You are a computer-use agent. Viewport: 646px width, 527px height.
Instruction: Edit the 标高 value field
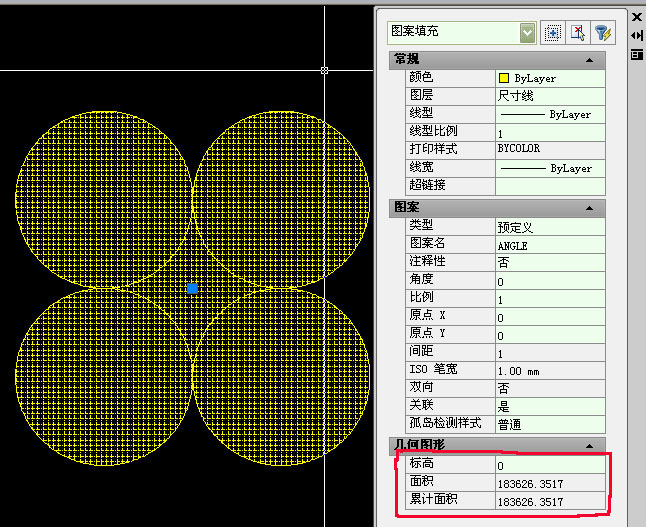[550, 465]
